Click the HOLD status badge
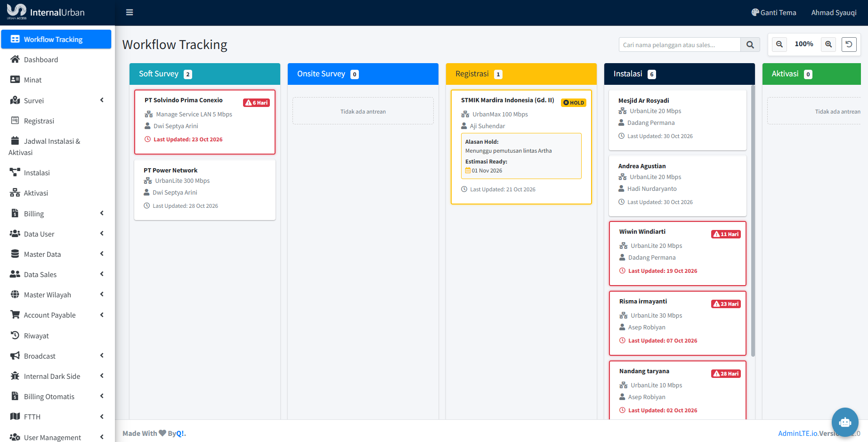 [x=574, y=103]
